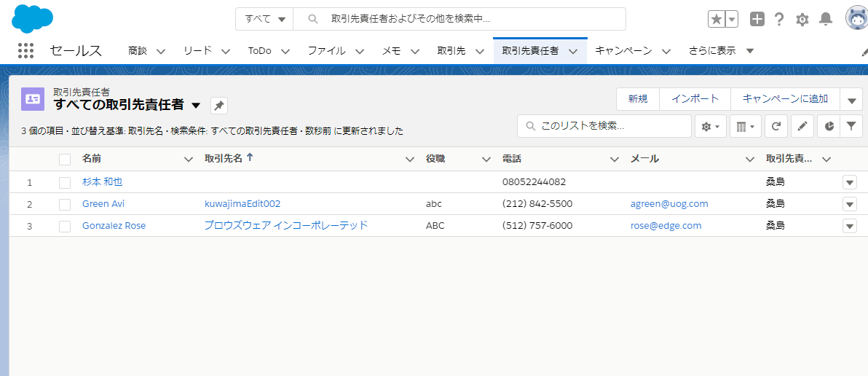Click the phone number (212) 842-5500
This screenshot has height=376, width=868.
coord(537,204)
